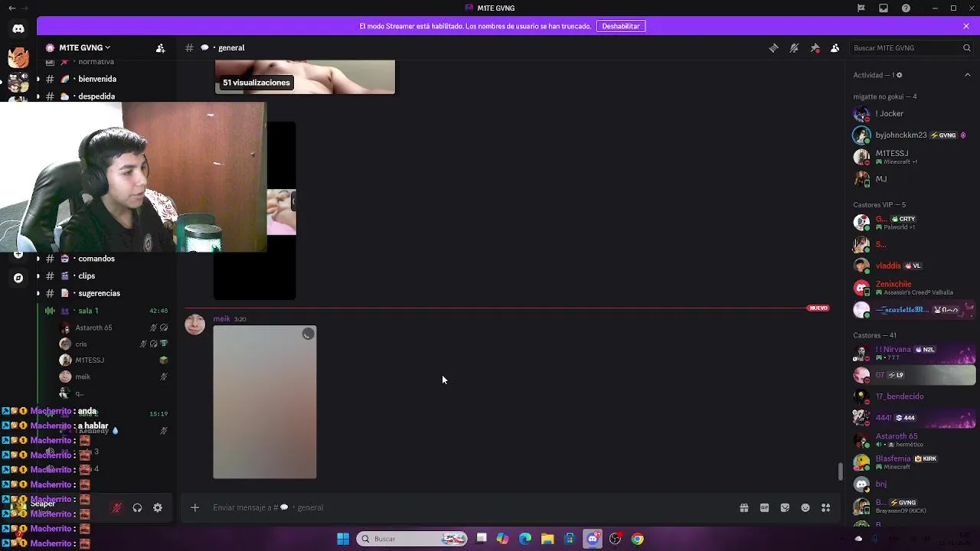Click the search magnifier icon
This screenshot has height=551, width=980.
coord(966,47)
